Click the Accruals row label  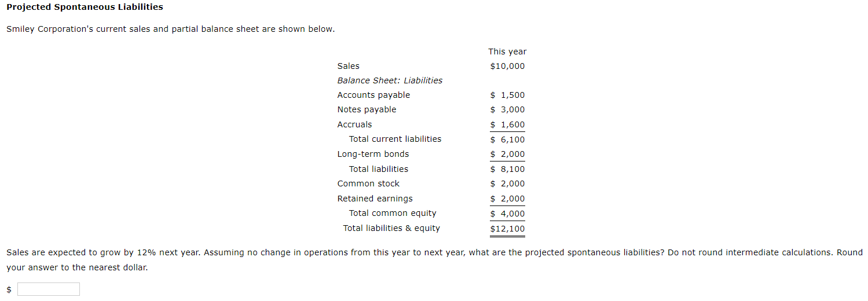355,124
